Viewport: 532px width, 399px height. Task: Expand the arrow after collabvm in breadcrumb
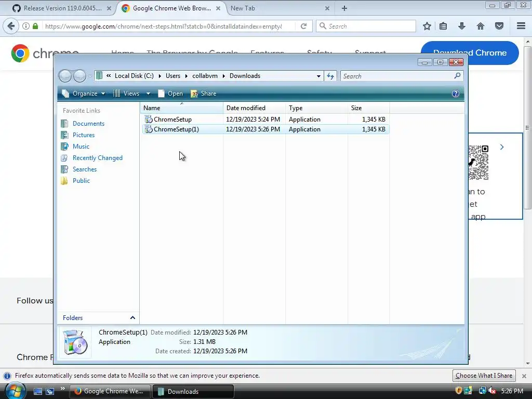click(223, 76)
